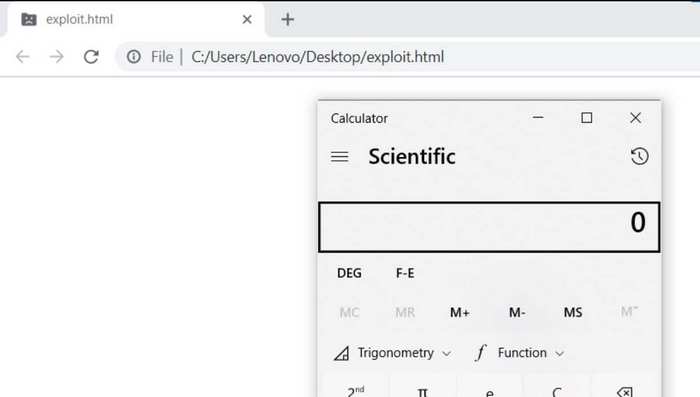Toggle the 2nd function key
Viewport: 700px width, 397px height.
pos(355,392)
